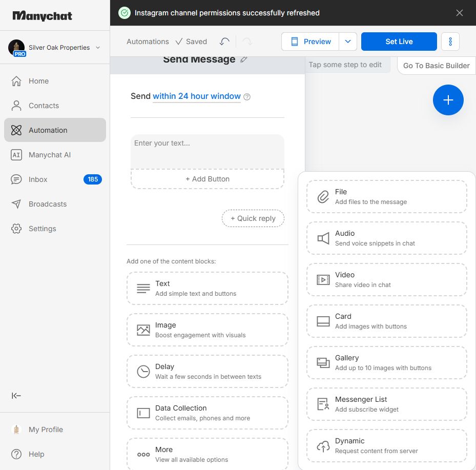Viewport: 476px width, 470px height.
Task: Expand the Preview dropdown arrow
Action: tap(348, 42)
